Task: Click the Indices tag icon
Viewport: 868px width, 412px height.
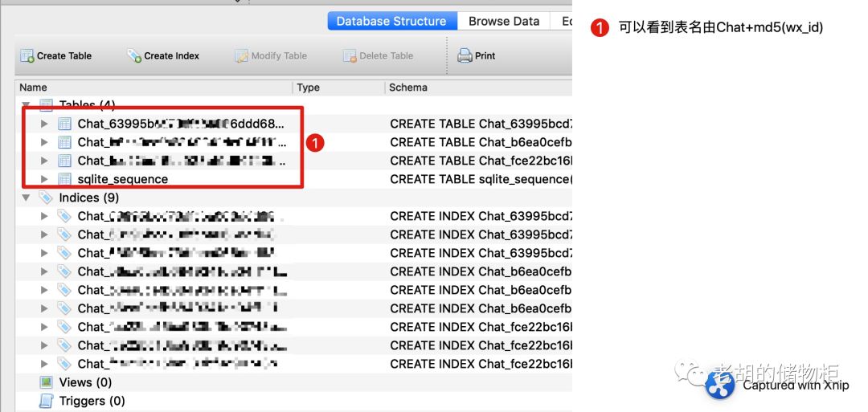Action: point(44,198)
